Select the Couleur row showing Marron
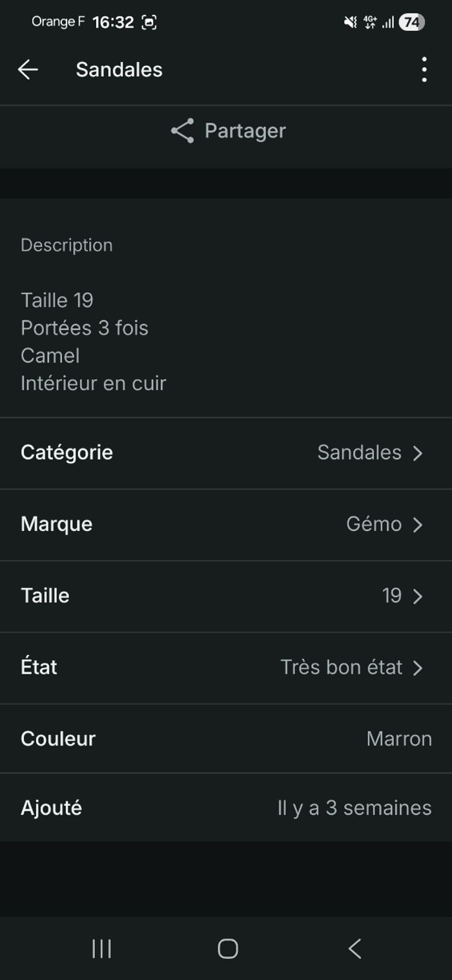452x980 pixels. tap(226, 738)
